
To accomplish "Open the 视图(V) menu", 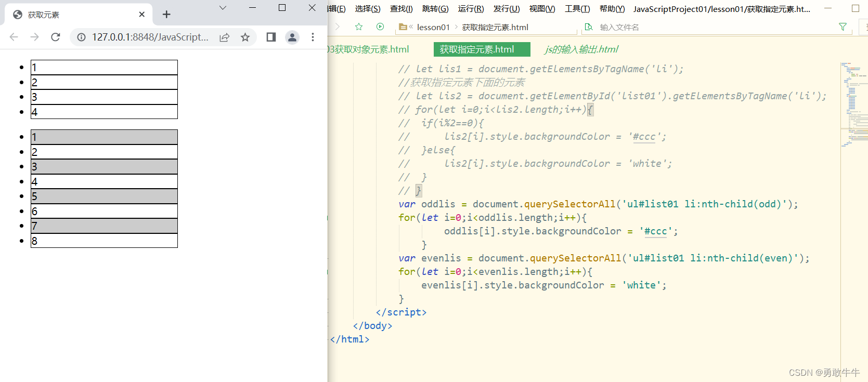I will 542,9.
